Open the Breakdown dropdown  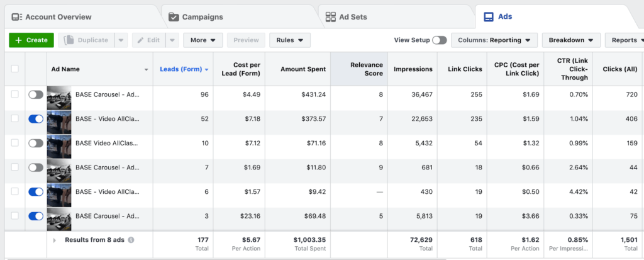click(x=570, y=40)
